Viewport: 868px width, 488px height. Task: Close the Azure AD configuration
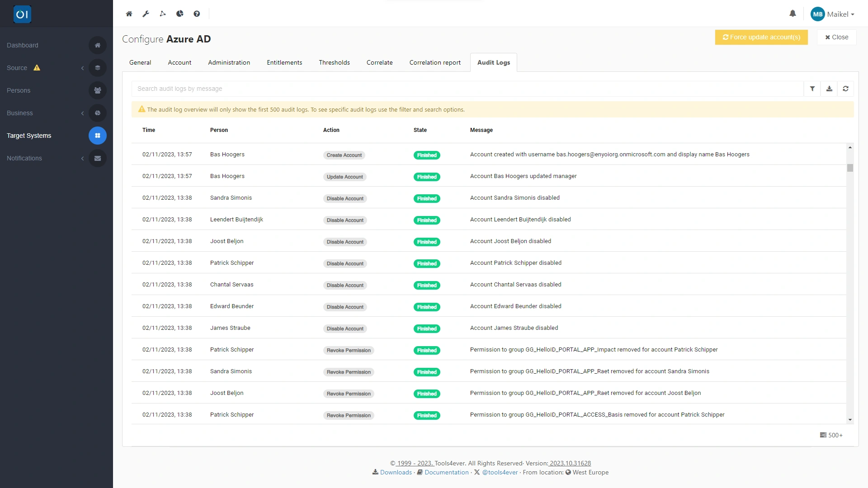pyautogui.click(x=837, y=37)
